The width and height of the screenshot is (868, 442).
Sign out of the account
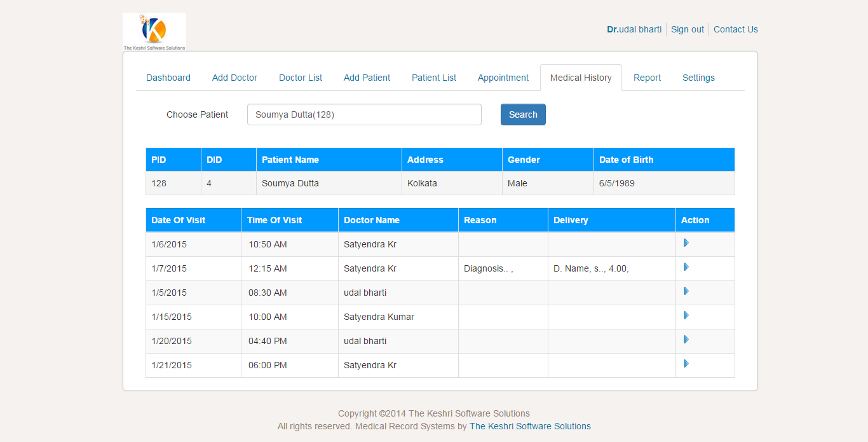687,29
